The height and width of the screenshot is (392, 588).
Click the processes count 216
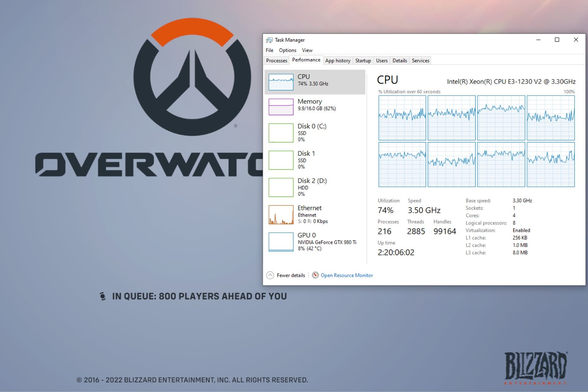tap(384, 232)
